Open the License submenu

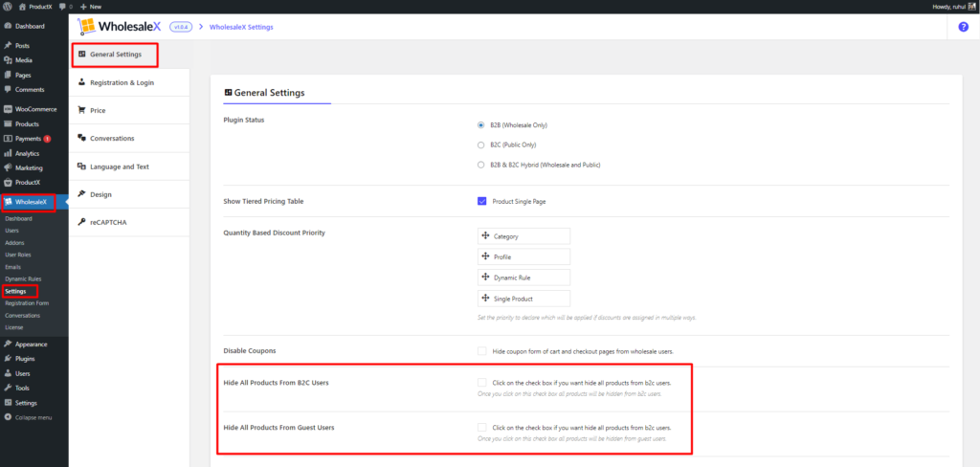click(13, 327)
